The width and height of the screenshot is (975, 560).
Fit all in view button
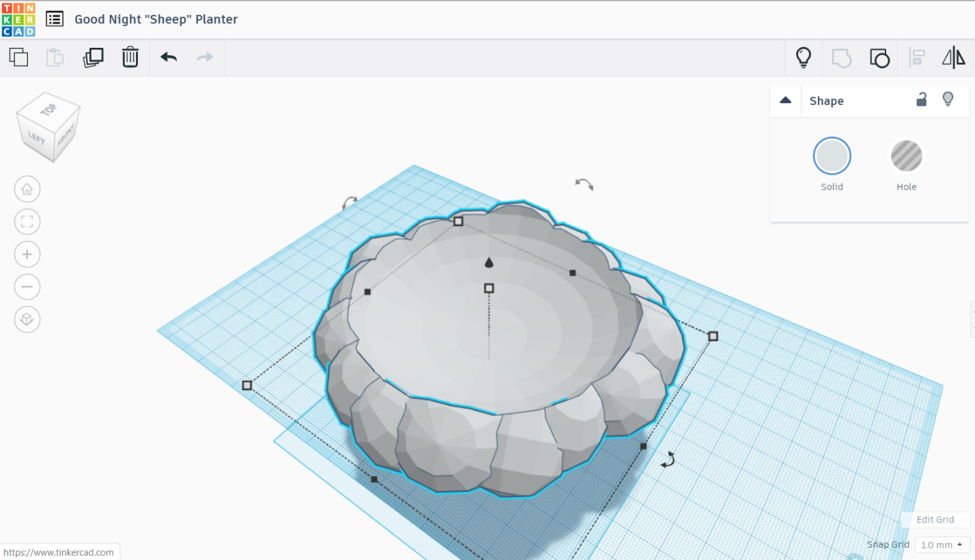coord(27,222)
